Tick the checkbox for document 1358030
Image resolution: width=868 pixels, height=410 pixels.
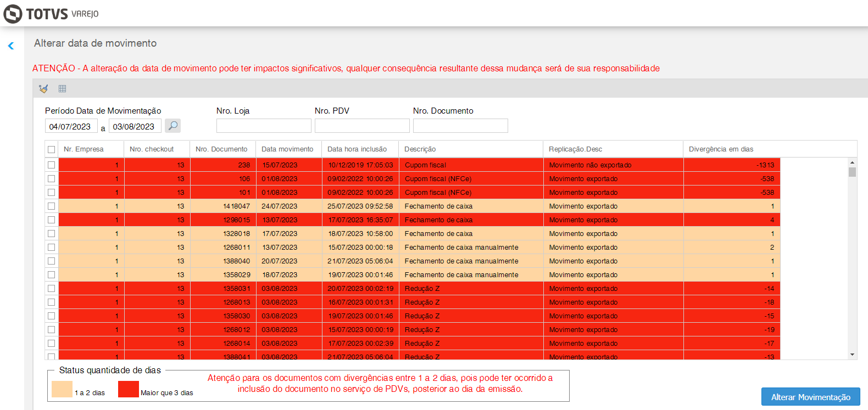(52, 316)
